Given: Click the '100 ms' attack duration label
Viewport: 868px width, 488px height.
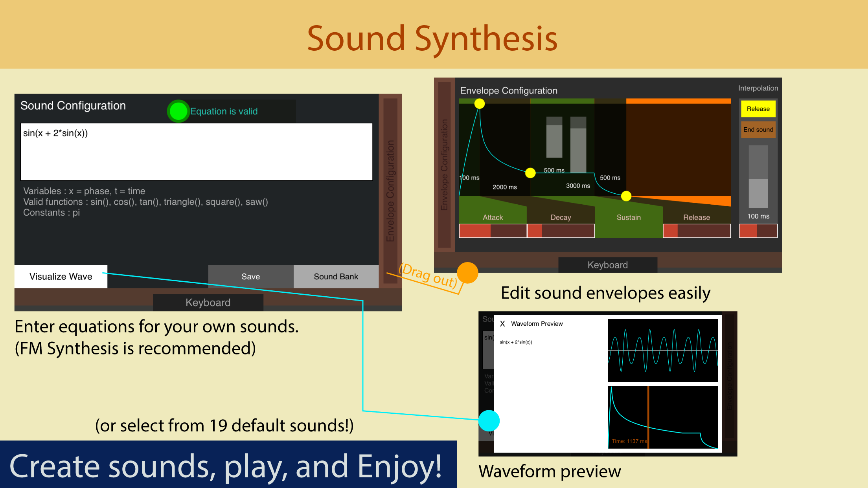Looking at the screenshot, I should coord(470,178).
